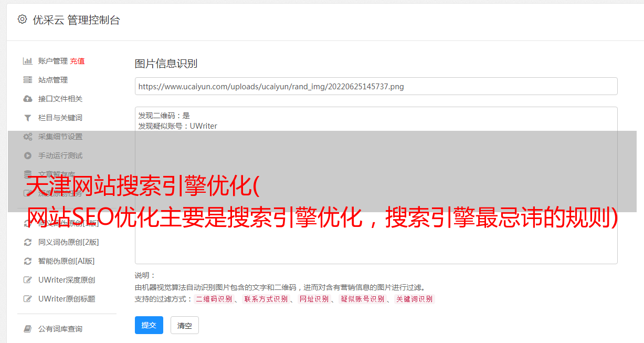Image resolution: width=644 pixels, height=343 pixels.
Task: Focus the image URL input field
Action: (x=376, y=86)
